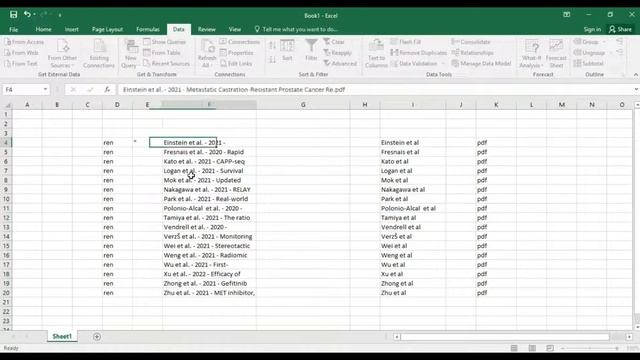Click the Share button
This screenshot has height=360, width=640.
pos(620,29)
